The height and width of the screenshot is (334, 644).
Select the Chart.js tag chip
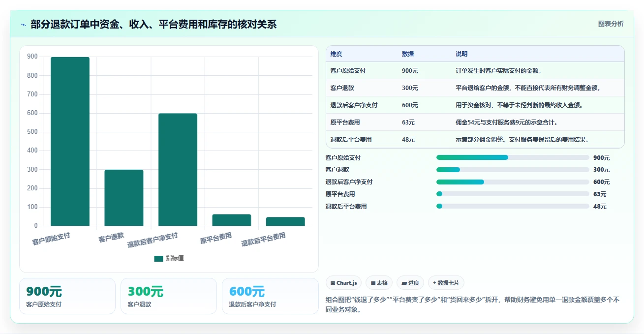343,283
